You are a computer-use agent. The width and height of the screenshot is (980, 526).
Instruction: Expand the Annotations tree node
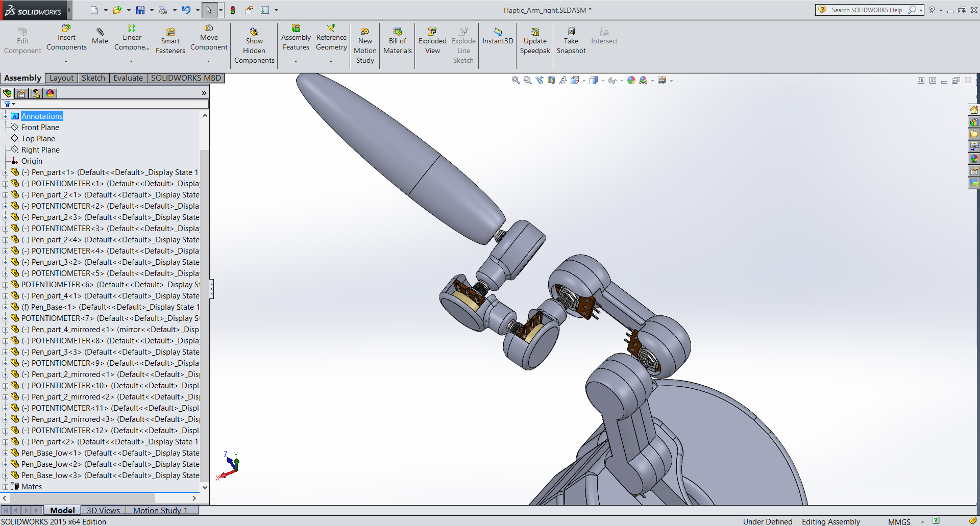pos(5,116)
